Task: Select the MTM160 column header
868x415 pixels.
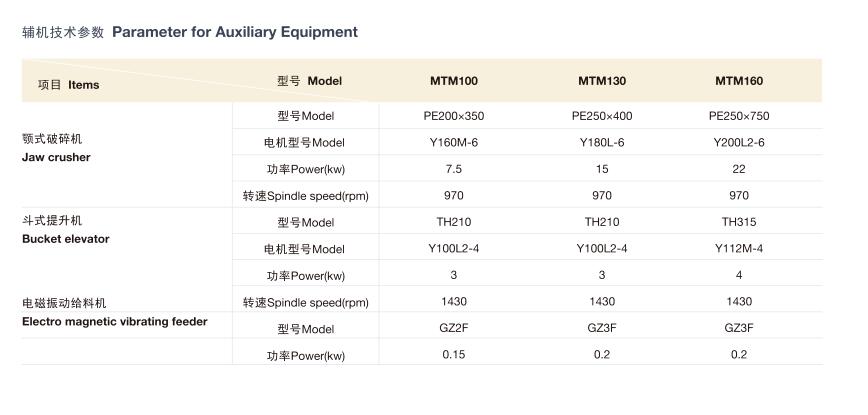Action: pyautogui.click(x=739, y=81)
